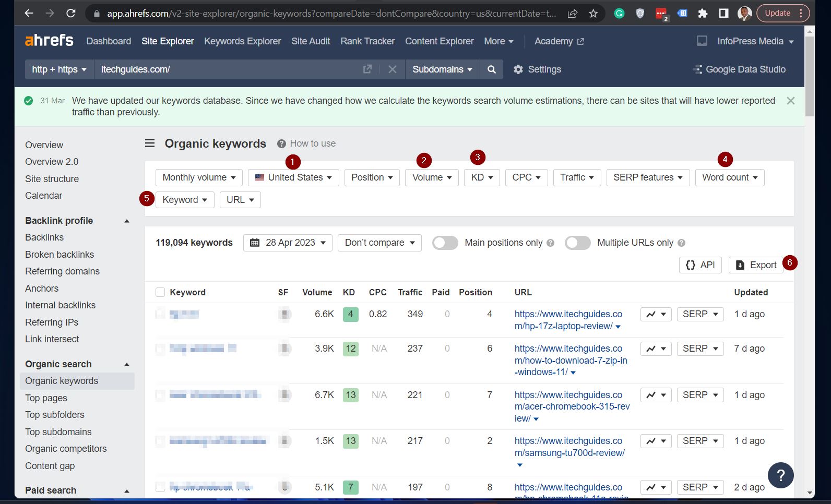Export the organic keywords report
Viewport: 831px width, 504px height.
756,265
